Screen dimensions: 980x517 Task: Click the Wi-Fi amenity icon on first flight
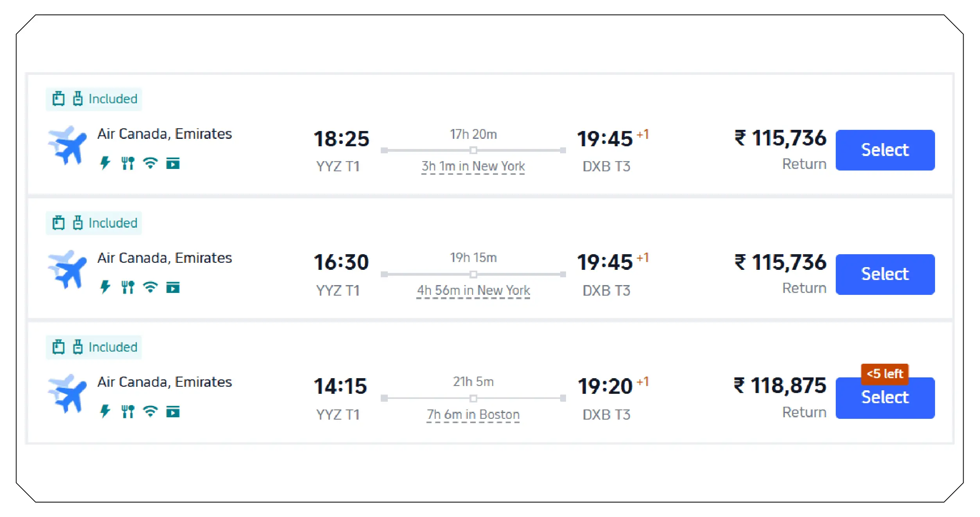(x=151, y=163)
